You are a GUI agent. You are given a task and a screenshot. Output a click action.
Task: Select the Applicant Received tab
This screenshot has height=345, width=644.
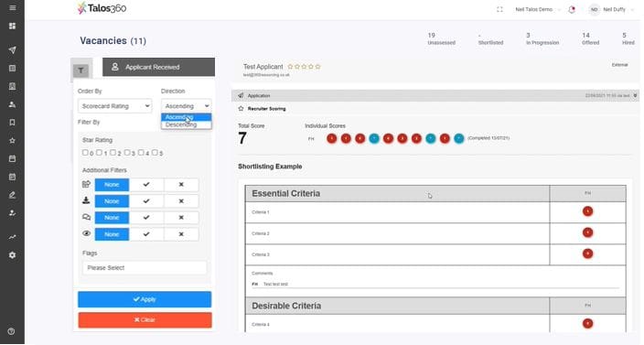158,67
